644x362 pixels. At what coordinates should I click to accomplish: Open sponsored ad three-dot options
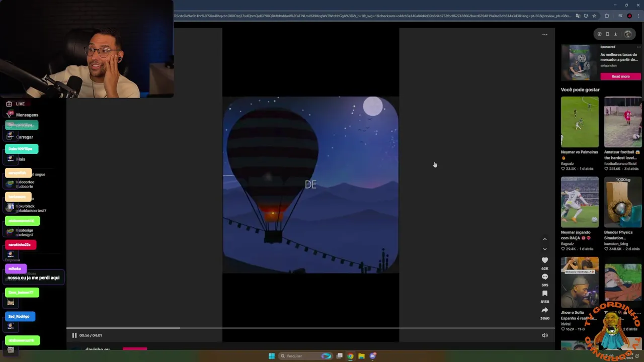click(x=638, y=47)
